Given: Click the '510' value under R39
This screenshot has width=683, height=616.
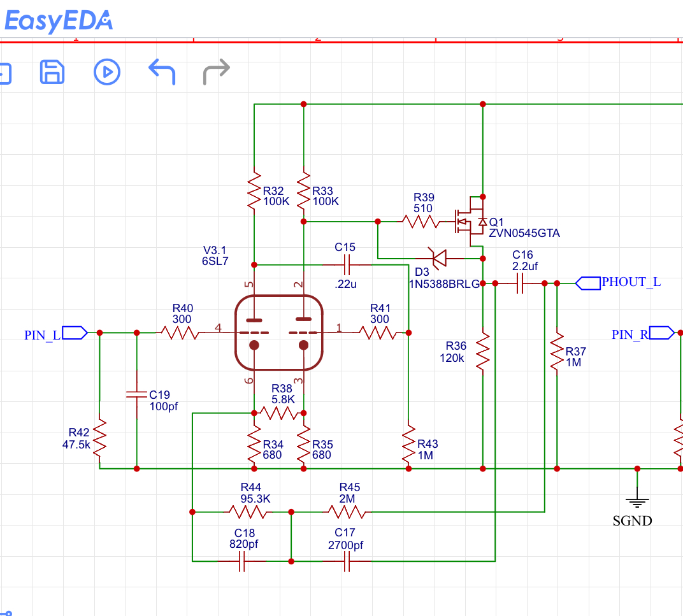Looking at the screenshot, I should click(423, 208).
